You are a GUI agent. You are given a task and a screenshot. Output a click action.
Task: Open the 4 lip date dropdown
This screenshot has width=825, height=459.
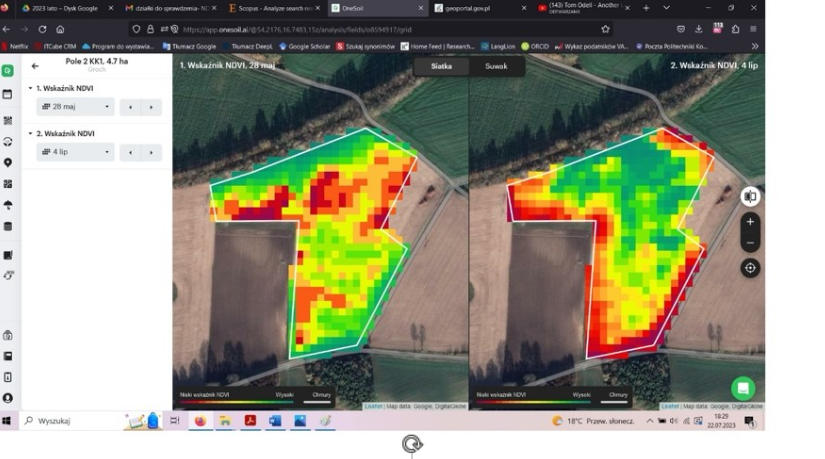75,152
